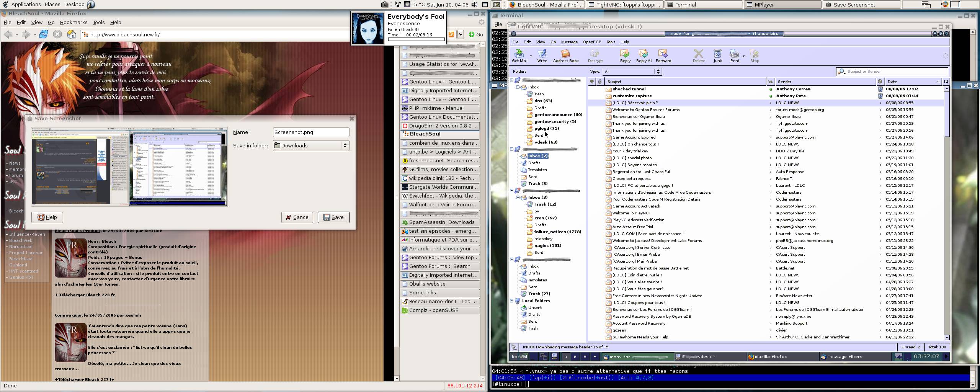Open the View All filter dropdown
The width and height of the screenshot is (980, 392).
[632, 72]
